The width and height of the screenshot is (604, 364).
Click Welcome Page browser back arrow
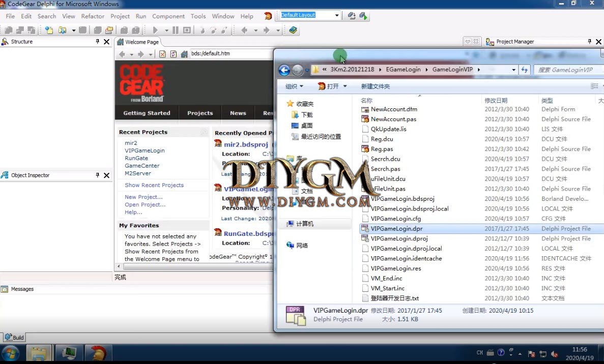122,54
